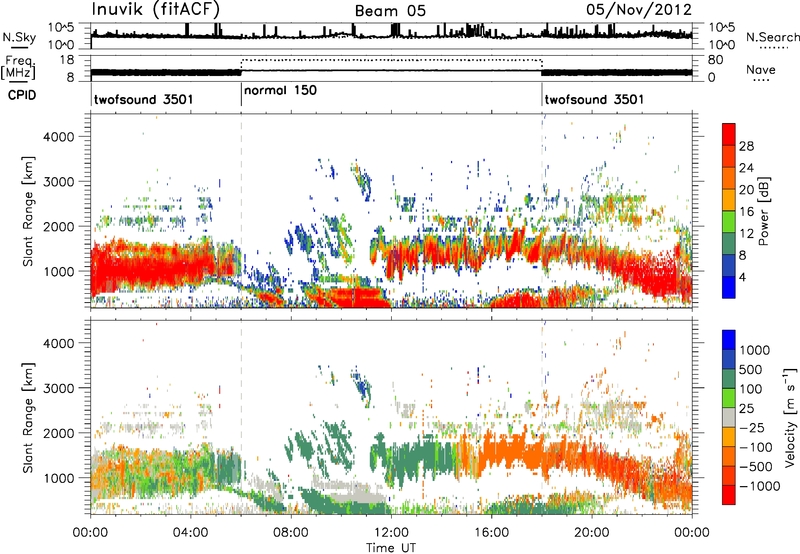Click the first 'twofsound 3501' label at 00:00
Screen dimensions: 800x554
click(x=143, y=99)
